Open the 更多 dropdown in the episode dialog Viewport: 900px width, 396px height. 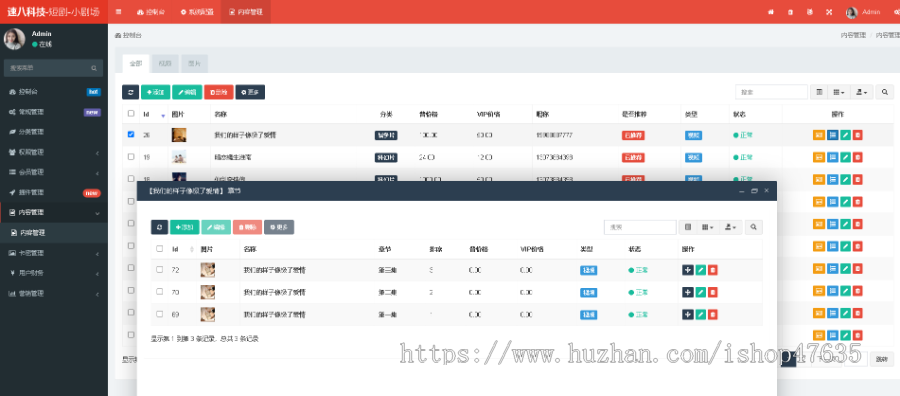[x=279, y=227]
